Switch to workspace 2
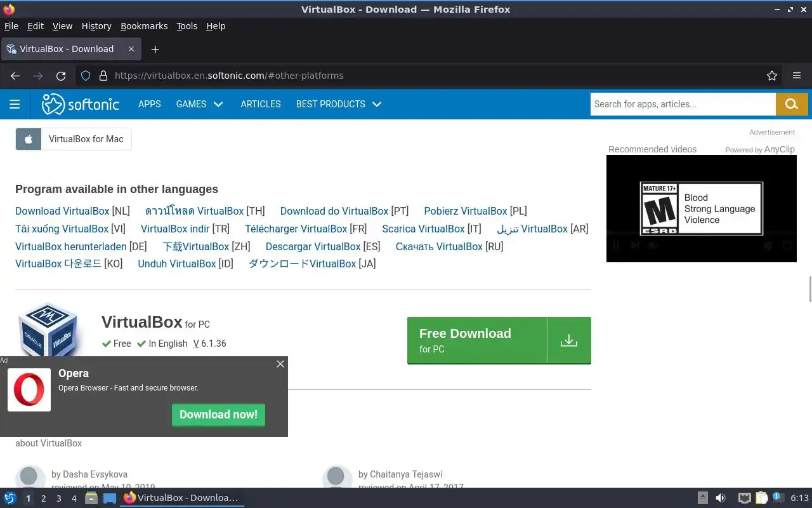Viewport: 812px width, 508px height. [44, 498]
